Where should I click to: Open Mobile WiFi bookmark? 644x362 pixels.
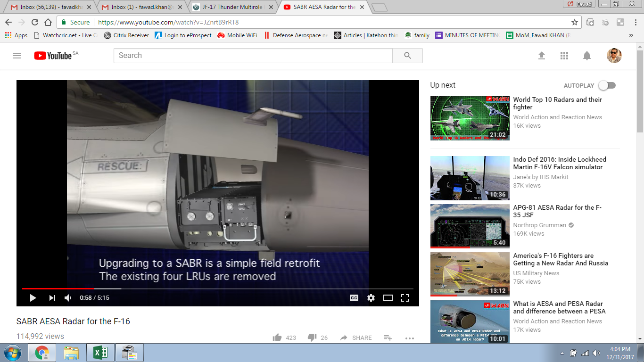237,35
